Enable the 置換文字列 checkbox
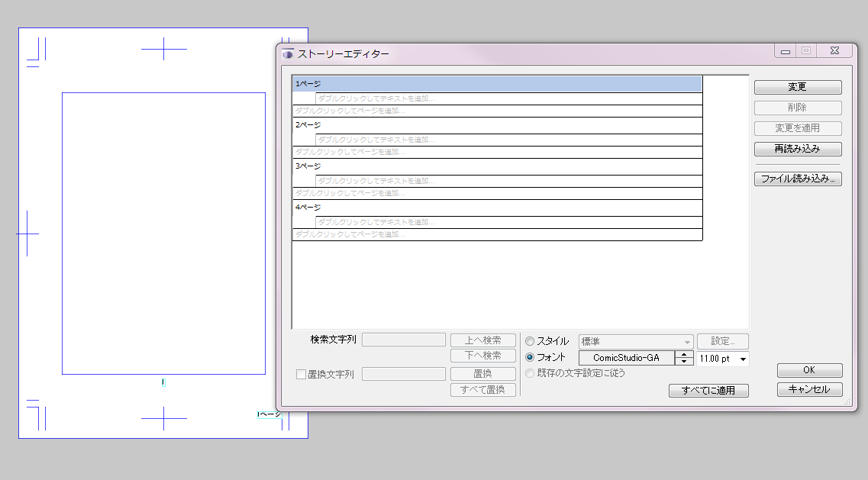Image resolution: width=868 pixels, height=480 pixels. [x=301, y=374]
